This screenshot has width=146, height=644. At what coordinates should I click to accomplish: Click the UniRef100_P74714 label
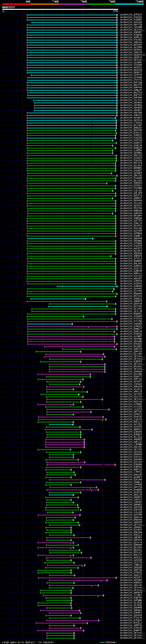coord(131,319)
